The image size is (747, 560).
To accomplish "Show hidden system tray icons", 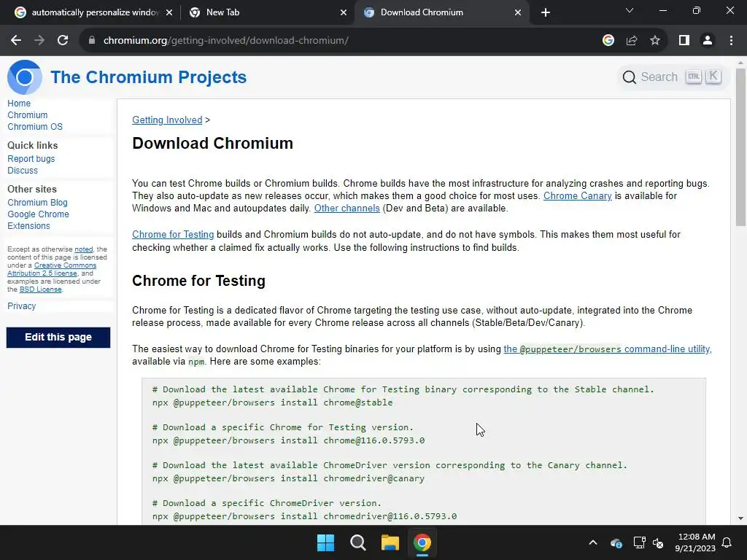I will pyautogui.click(x=593, y=542).
